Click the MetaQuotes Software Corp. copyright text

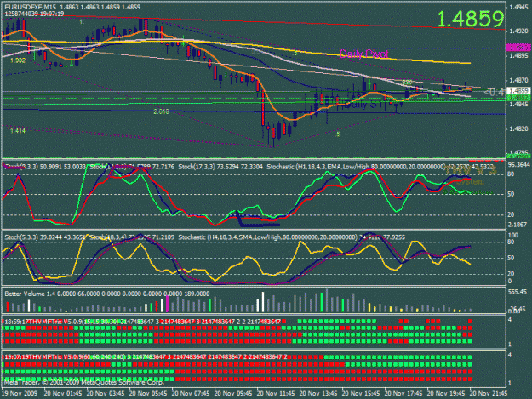83,382
